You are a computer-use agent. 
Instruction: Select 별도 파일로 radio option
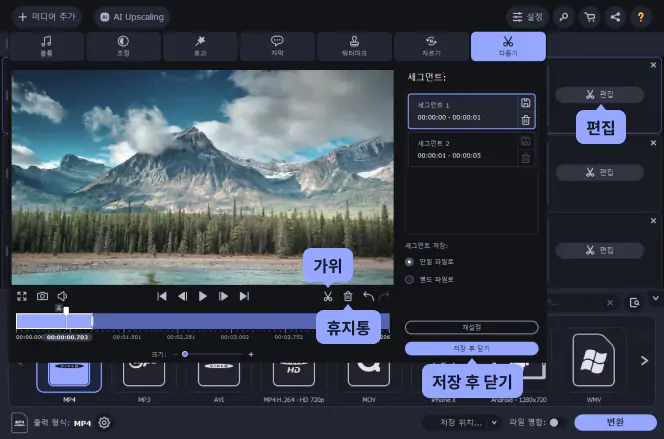point(409,279)
